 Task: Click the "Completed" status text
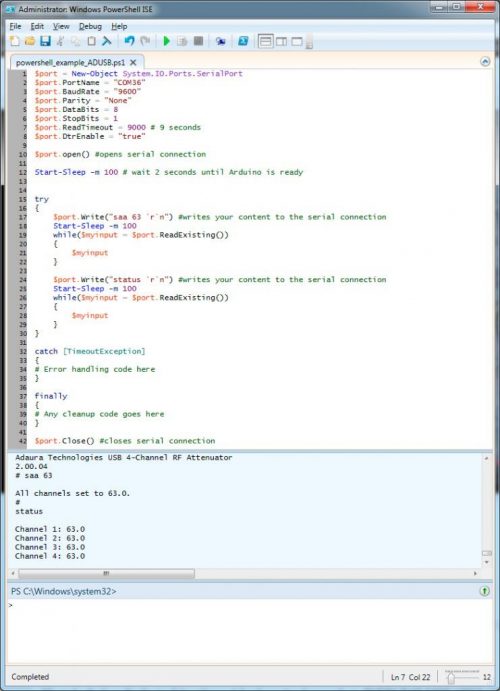pyautogui.click(x=30, y=677)
